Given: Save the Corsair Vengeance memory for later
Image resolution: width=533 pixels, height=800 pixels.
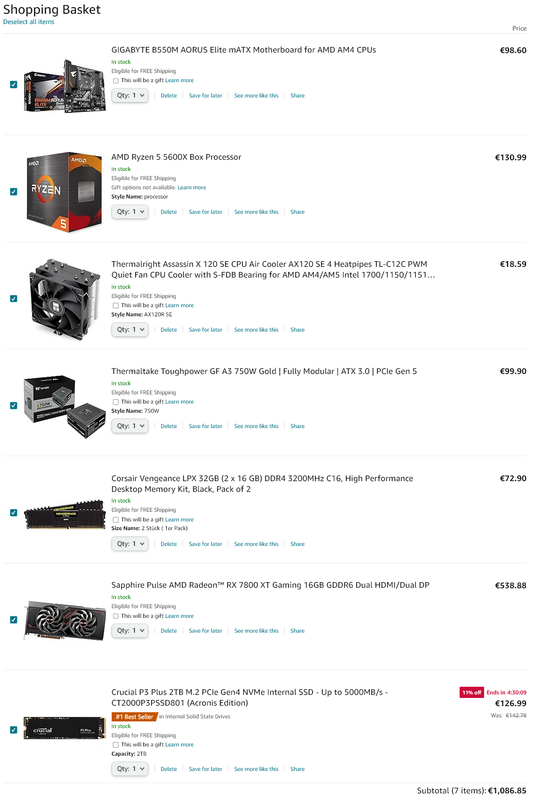Looking at the screenshot, I should pyautogui.click(x=206, y=544).
